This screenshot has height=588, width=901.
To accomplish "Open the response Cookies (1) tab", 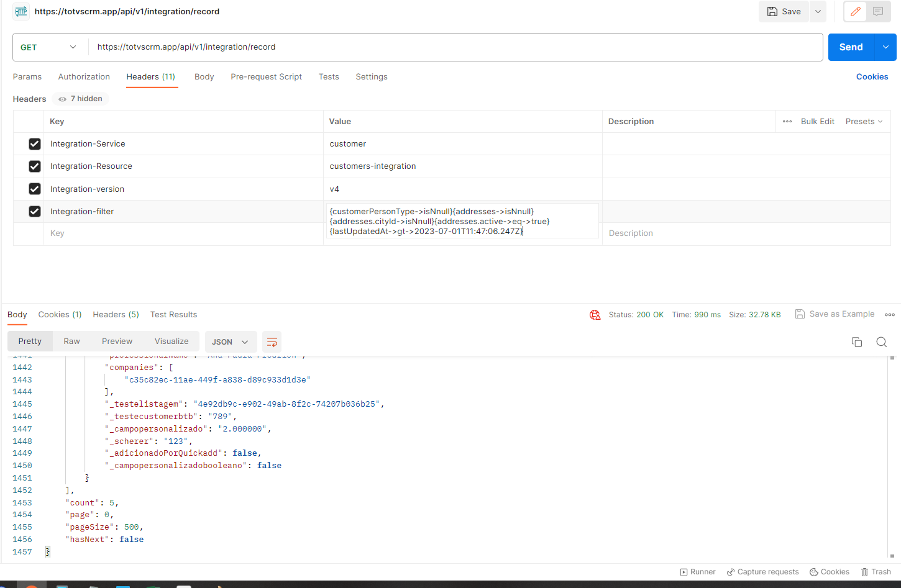I will point(60,315).
